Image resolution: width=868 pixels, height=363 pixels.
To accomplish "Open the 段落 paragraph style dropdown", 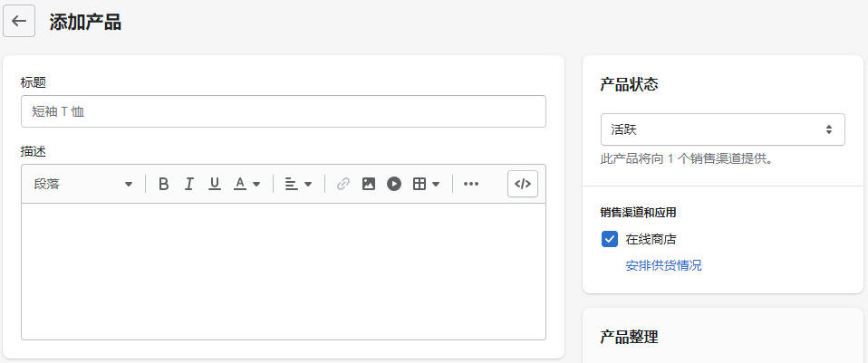I will click(x=83, y=184).
